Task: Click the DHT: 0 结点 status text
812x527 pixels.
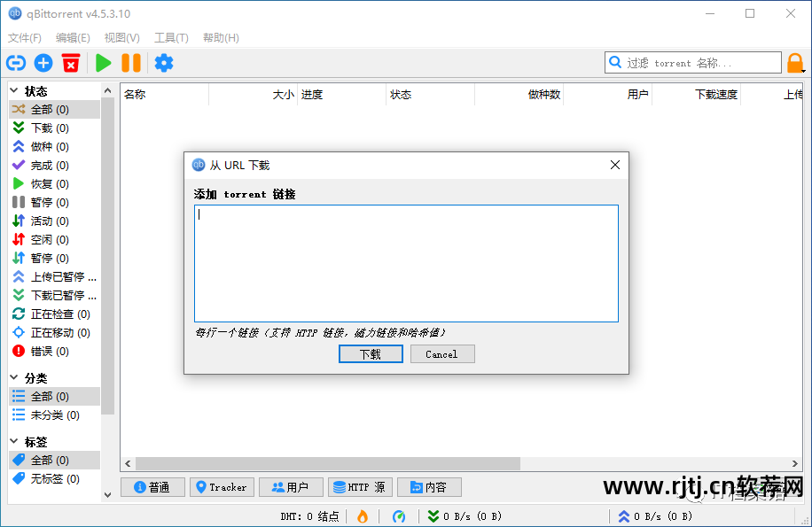Action: [x=309, y=516]
